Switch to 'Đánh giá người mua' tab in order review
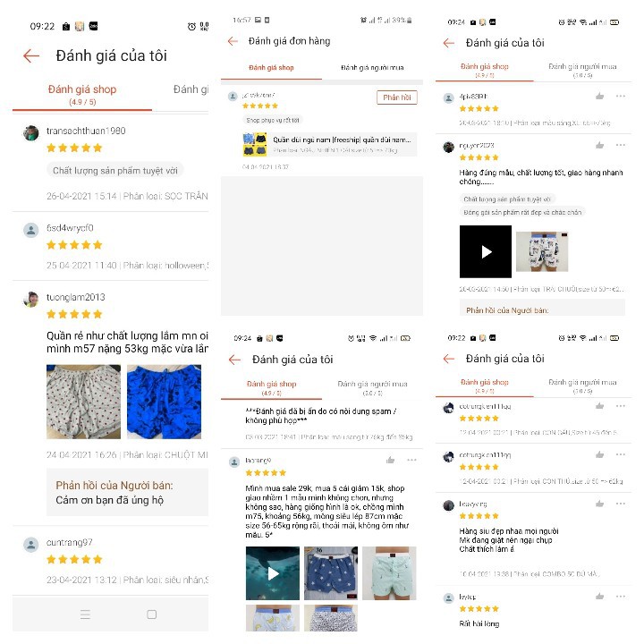 pos(372,68)
